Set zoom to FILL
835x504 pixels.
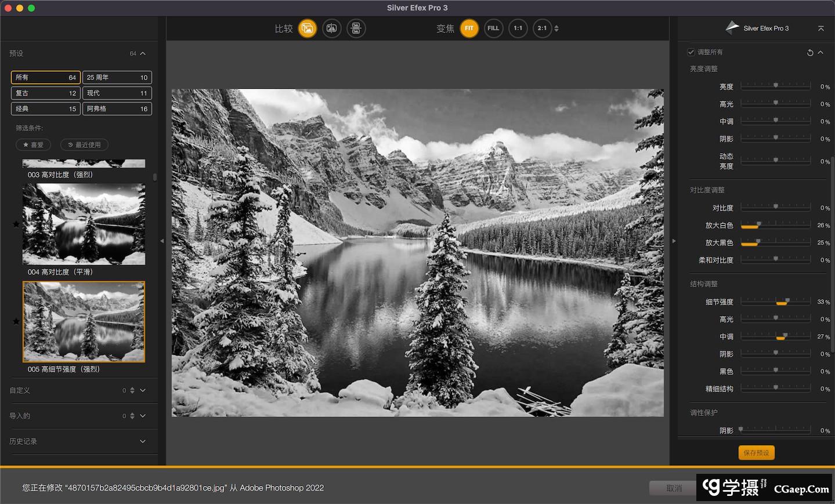click(493, 28)
